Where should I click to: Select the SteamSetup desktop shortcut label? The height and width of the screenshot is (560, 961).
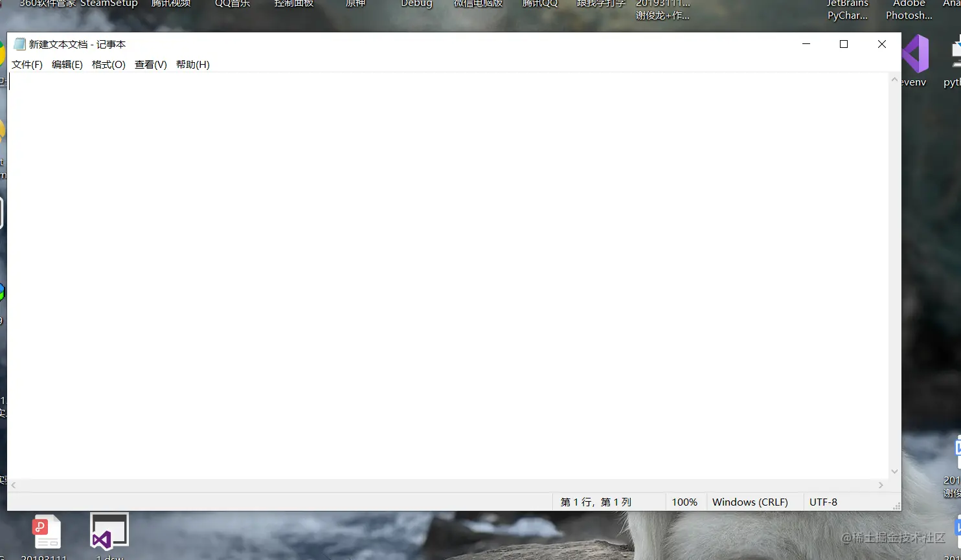point(109,4)
